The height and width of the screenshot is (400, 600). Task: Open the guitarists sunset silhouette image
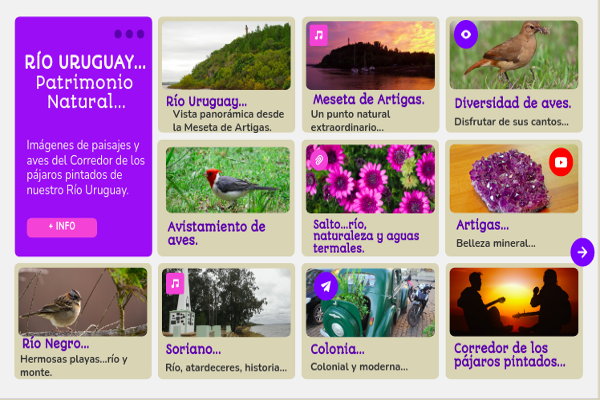click(514, 302)
